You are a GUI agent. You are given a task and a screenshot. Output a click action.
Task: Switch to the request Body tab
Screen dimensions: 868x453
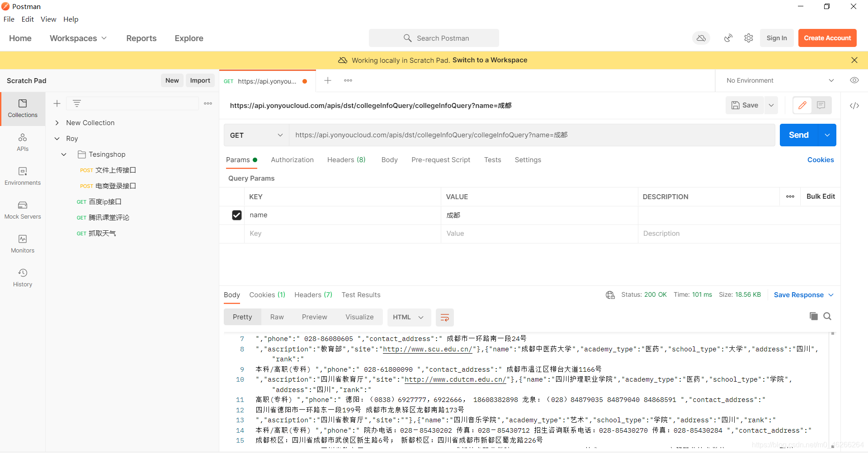click(x=389, y=160)
